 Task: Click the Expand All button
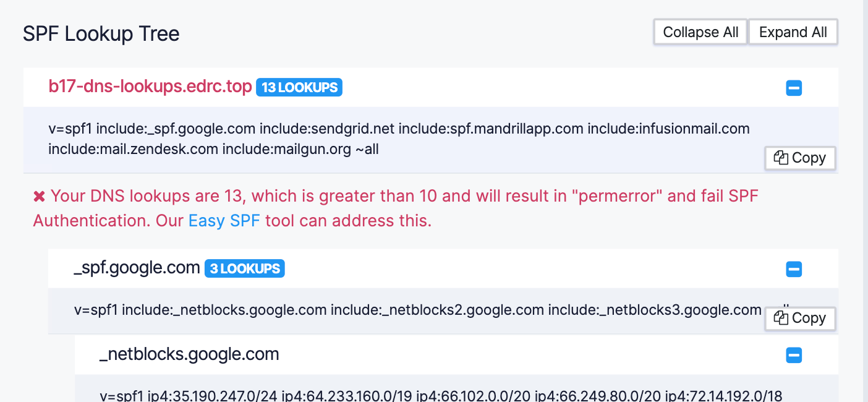(793, 32)
